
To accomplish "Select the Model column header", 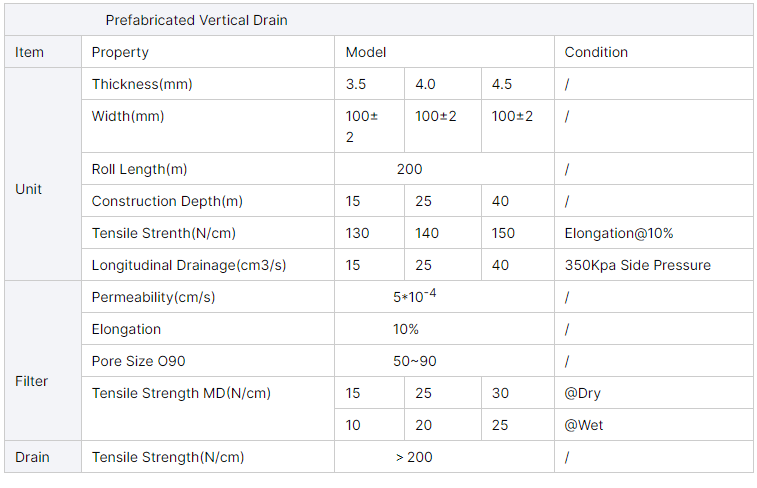I will [366, 52].
